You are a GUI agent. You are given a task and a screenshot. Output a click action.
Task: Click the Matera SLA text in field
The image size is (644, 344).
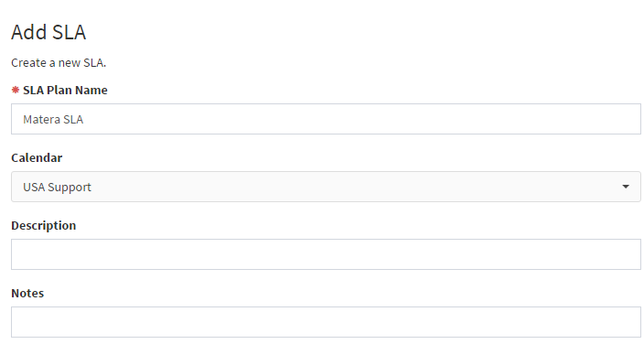pyautogui.click(x=53, y=119)
